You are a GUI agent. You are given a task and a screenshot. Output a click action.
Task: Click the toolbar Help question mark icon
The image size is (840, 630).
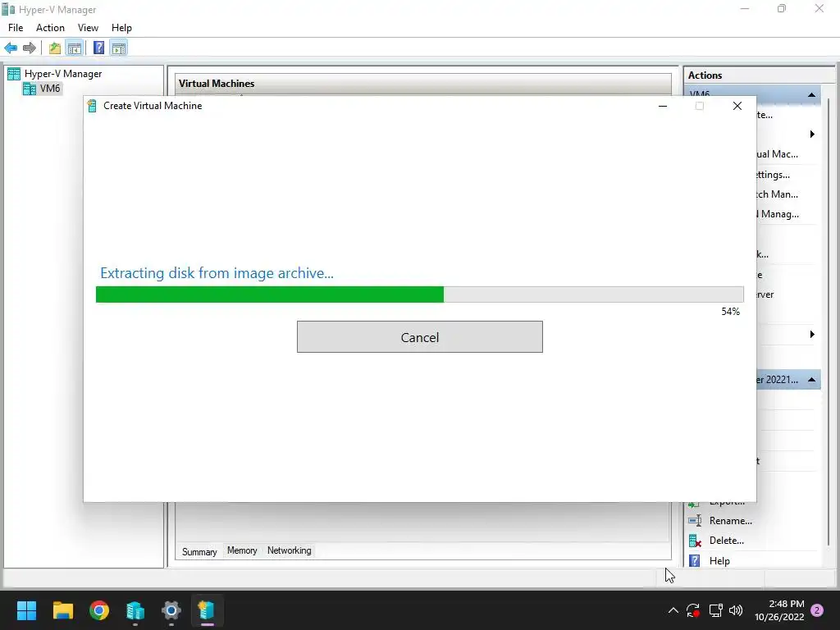coord(98,48)
